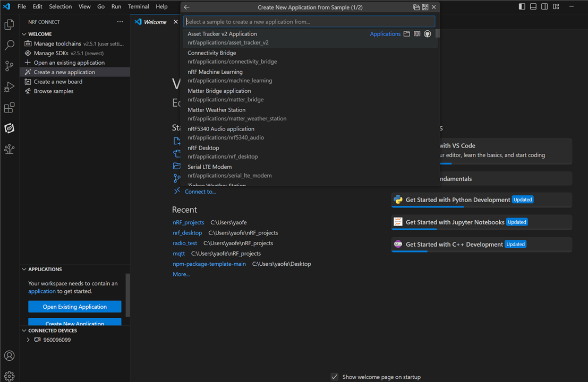Click the Connect to remote icon
This screenshot has height=382, width=588.
click(x=177, y=192)
